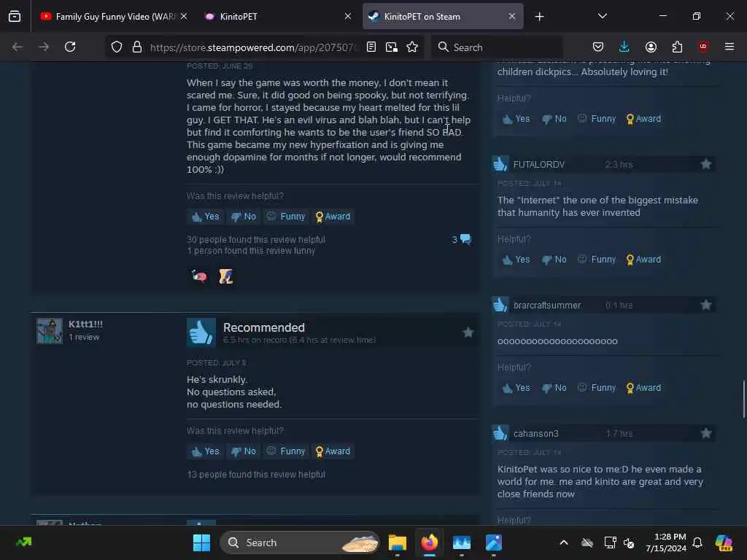
Task: Click the second award icon under review
Action: pos(226,276)
